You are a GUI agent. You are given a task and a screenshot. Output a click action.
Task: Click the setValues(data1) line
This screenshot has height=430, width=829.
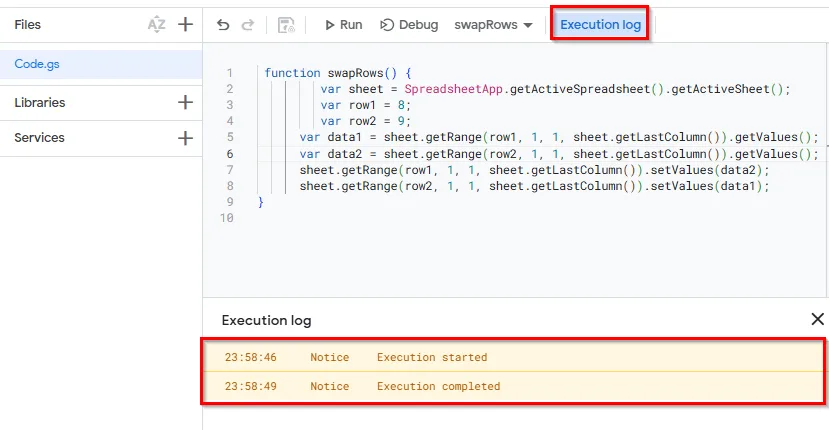[535, 186]
